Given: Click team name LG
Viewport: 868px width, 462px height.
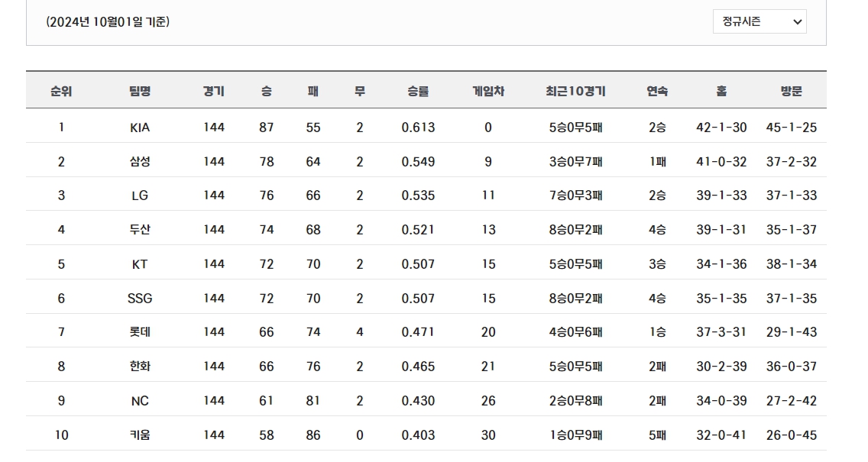Looking at the screenshot, I should (x=140, y=195).
